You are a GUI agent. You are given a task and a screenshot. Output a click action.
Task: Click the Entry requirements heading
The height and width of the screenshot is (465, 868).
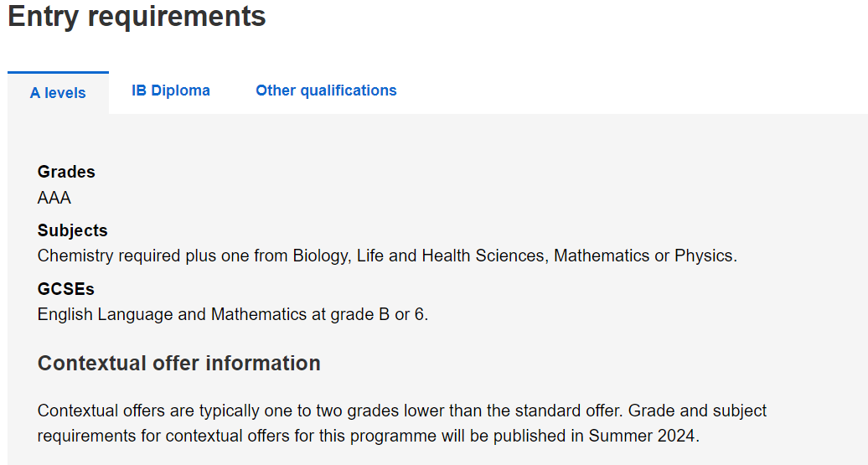click(137, 15)
